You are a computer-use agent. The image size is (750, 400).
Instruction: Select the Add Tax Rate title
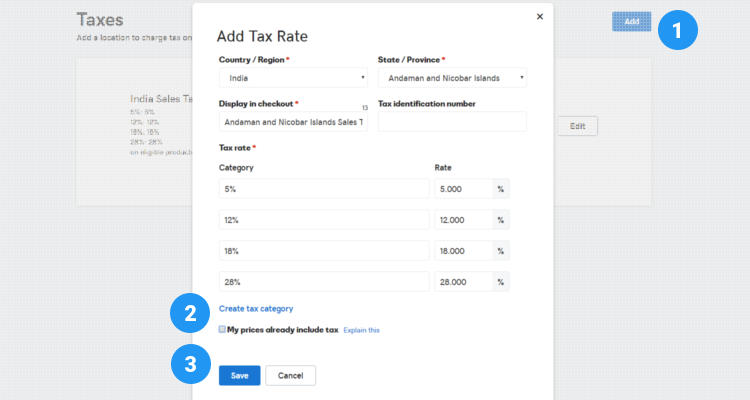(x=262, y=36)
